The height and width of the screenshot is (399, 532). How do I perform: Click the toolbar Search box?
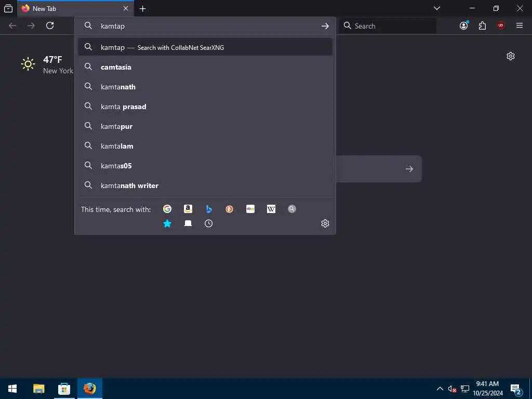[x=388, y=26]
